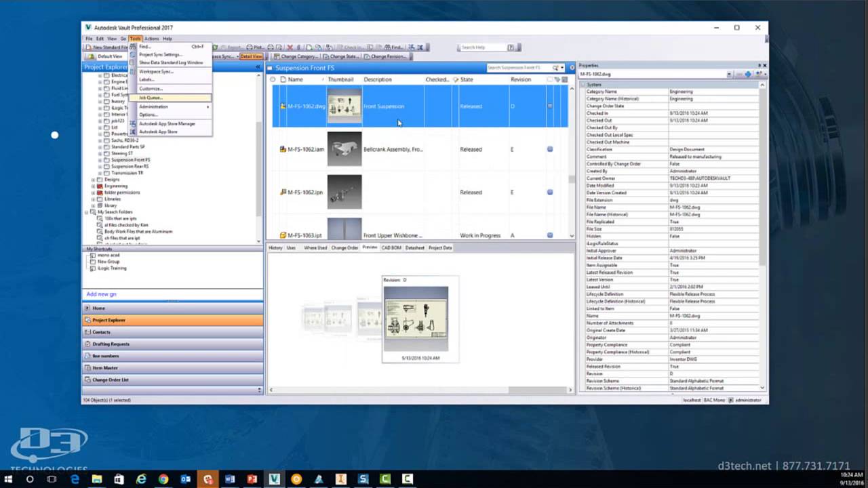
Task: Click Change Category button
Action: (295, 56)
